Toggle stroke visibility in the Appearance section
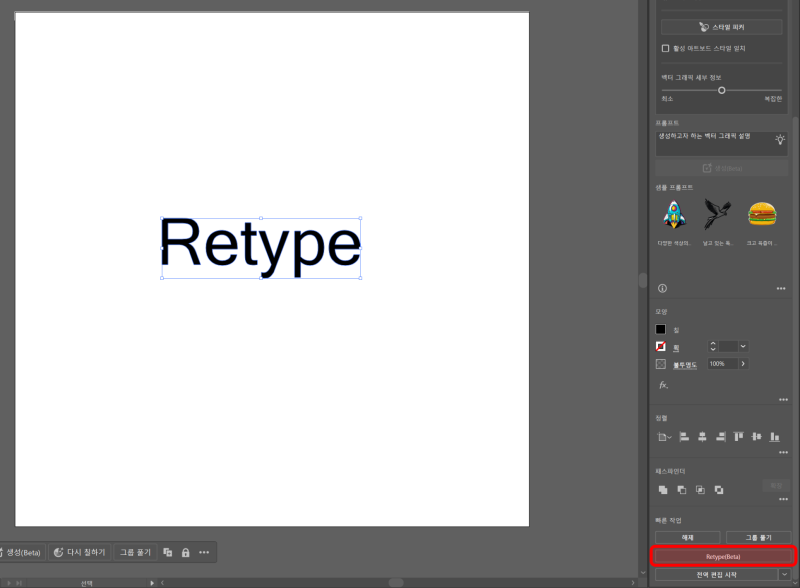This screenshot has height=588, width=800. pyautogui.click(x=660, y=346)
